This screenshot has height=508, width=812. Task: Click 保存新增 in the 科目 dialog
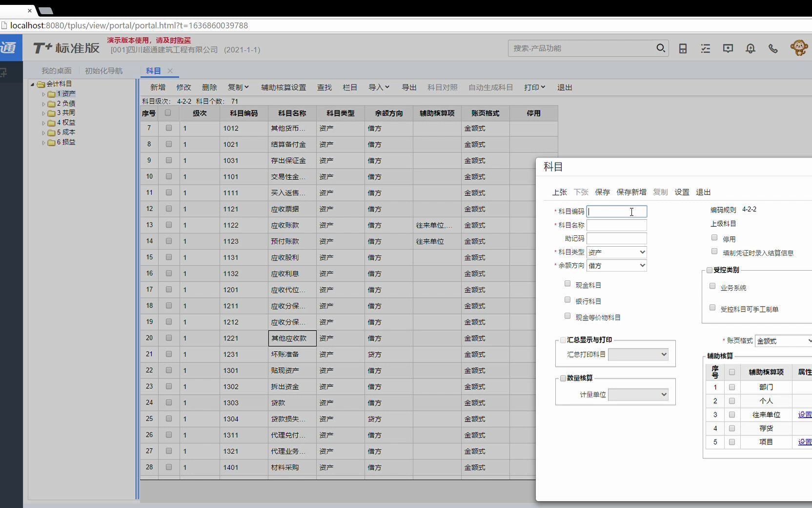[631, 192]
